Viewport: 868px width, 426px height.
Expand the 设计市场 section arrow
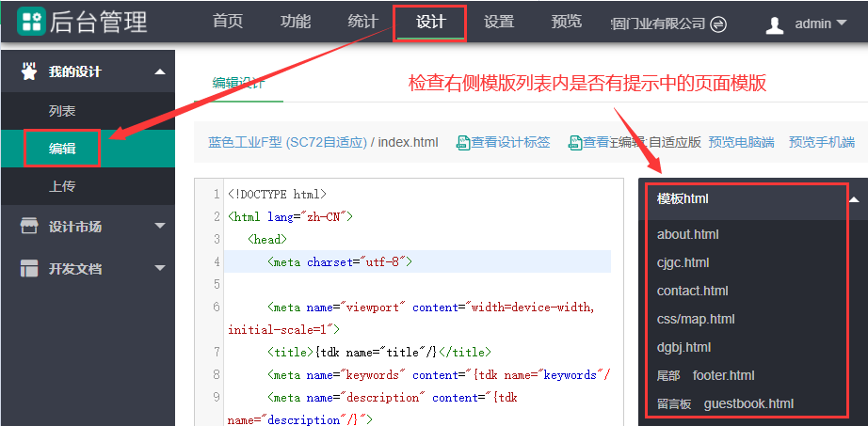tap(159, 227)
